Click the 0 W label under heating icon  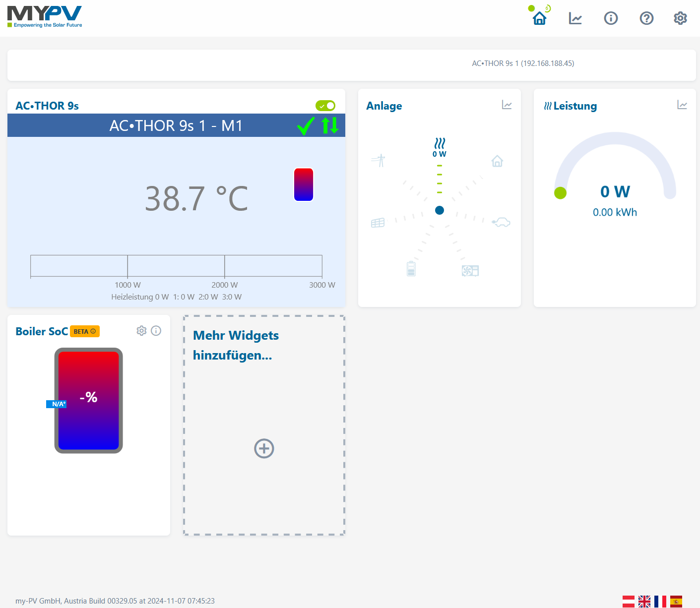point(440,154)
